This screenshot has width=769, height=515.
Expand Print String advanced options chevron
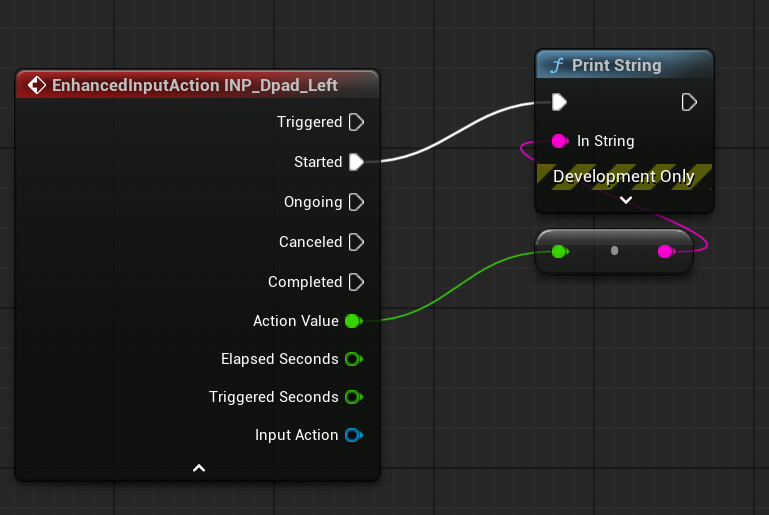coord(625,200)
